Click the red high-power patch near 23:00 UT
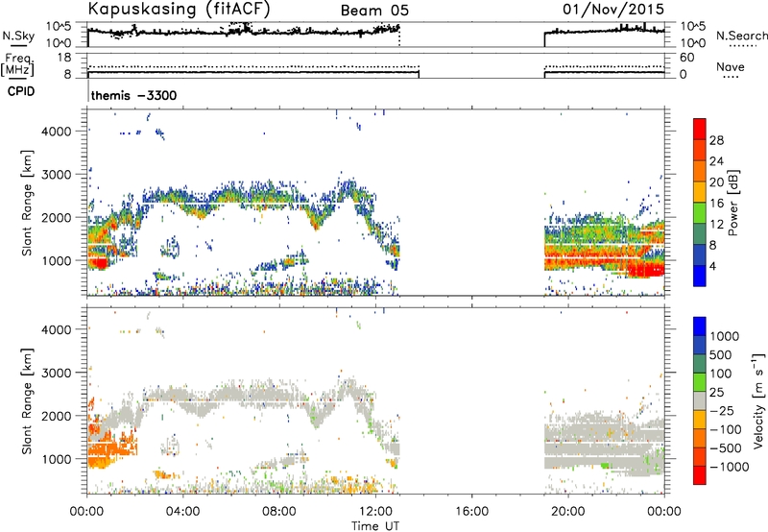This screenshot has height=532, width=768. tap(645, 270)
